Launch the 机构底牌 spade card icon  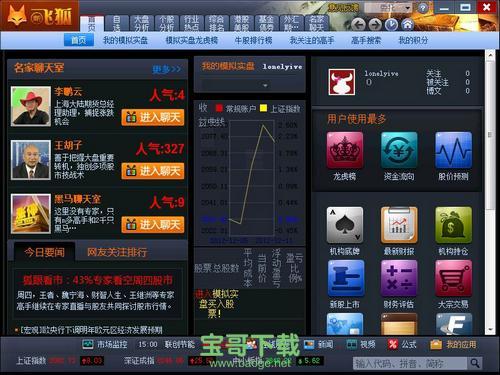(345, 225)
